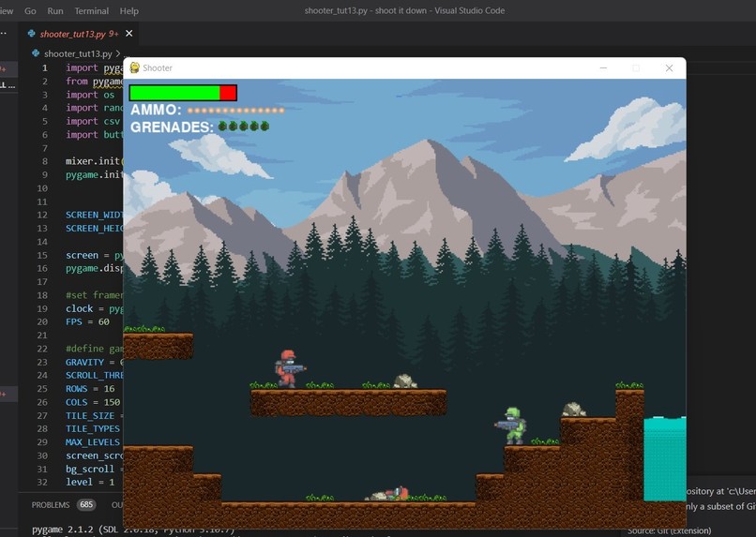Screen dimensions: 756x537
Task: Click the green enemy soldier sprite
Action: (511, 425)
